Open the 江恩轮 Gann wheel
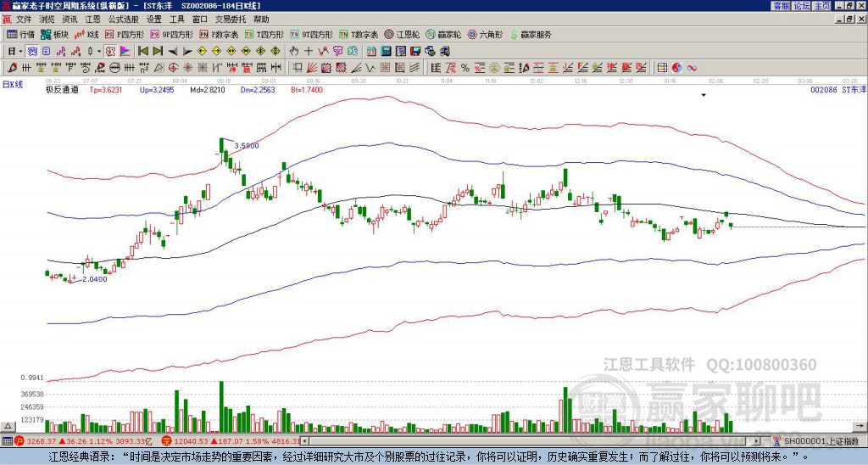Viewport: 868px width, 465px height. pos(402,34)
